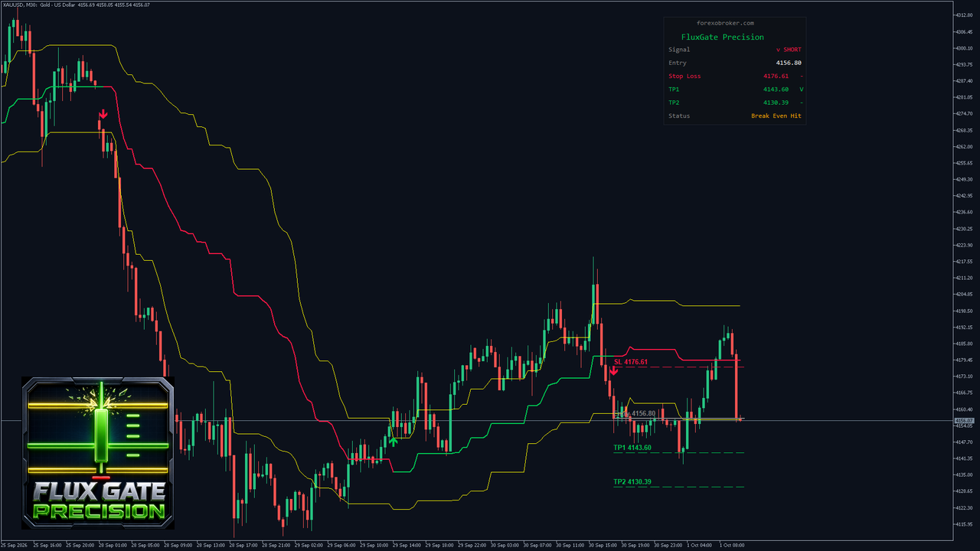Image resolution: width=980 pixels, height=551 pixels.
Task: Select the panel's Stop Loss value 4176.61
Action: tap(776, 76)
